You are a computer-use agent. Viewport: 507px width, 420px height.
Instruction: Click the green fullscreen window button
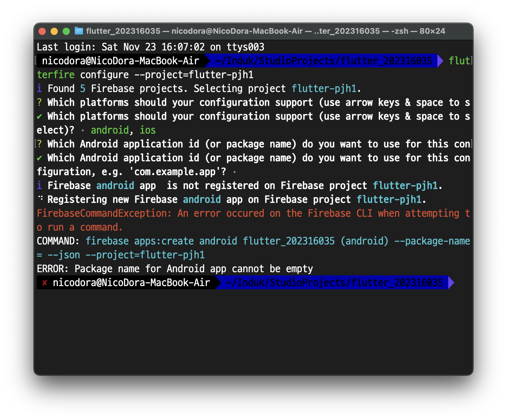pyautogui.click(x=66, y=31)
